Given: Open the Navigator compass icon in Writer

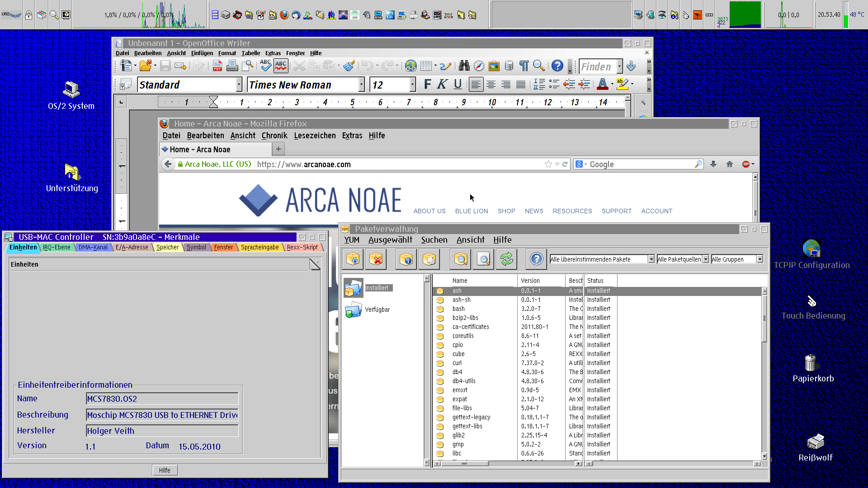Looking at the screenshot, I should [479, 66].
